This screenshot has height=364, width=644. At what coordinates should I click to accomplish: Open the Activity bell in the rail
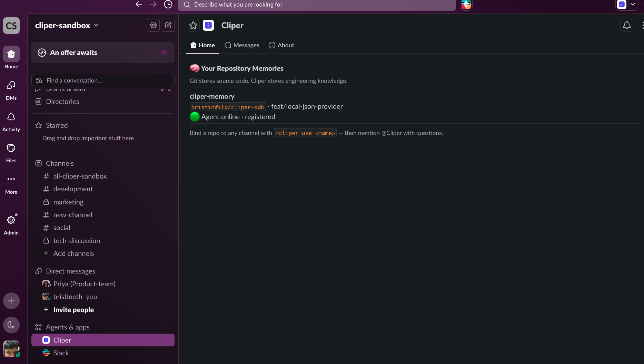click(x=11, y=122)
